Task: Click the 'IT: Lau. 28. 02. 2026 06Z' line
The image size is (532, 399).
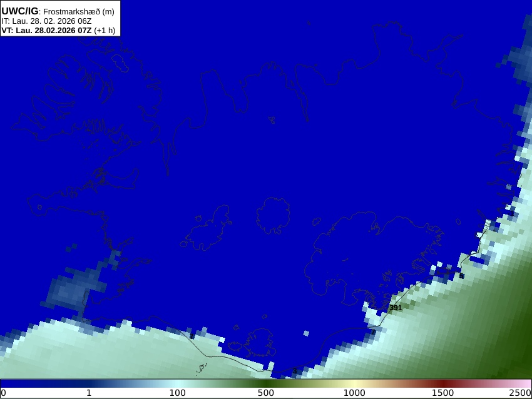Action: pos(46,21)
